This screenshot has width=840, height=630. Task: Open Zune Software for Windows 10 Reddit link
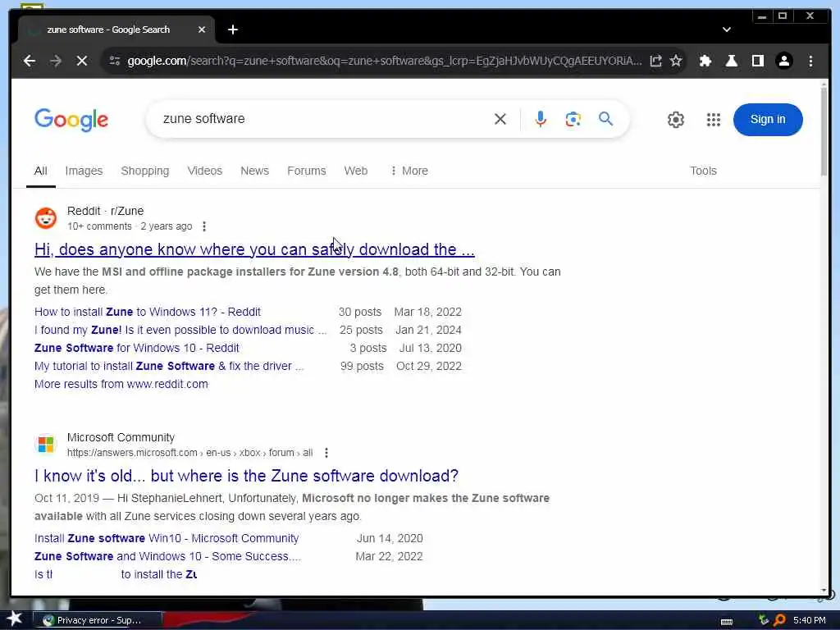(x=137, y=348)
